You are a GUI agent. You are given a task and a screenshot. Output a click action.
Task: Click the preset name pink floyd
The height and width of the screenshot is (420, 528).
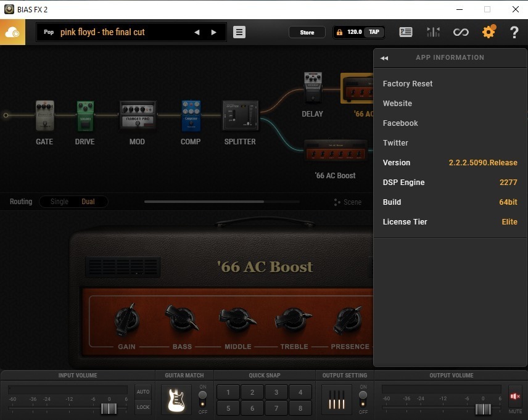(102, 32)
